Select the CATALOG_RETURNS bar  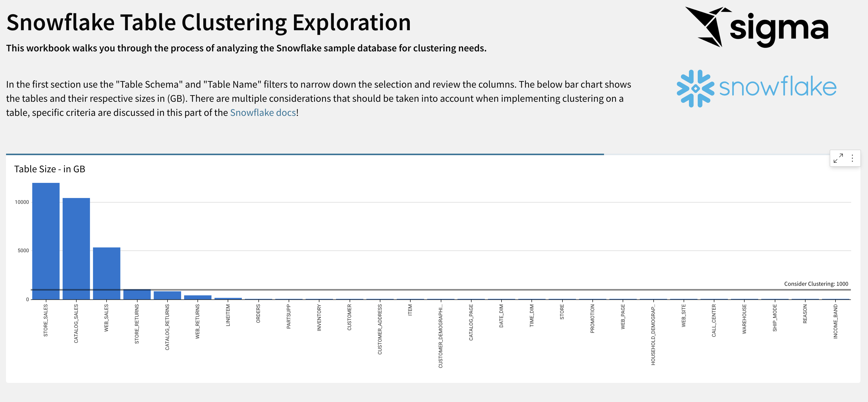click(x=167, y=295)
